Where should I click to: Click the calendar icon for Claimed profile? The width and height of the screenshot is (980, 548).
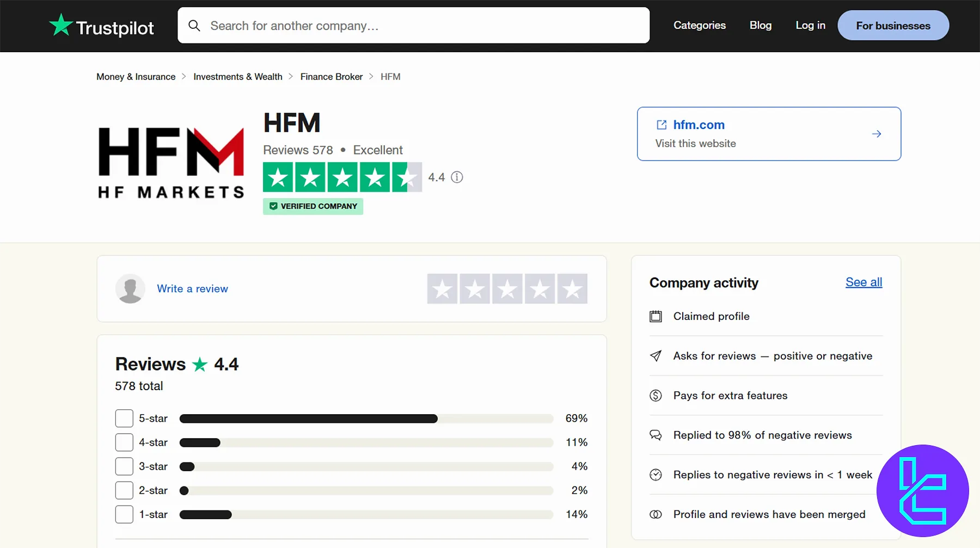tap(656, 317)
